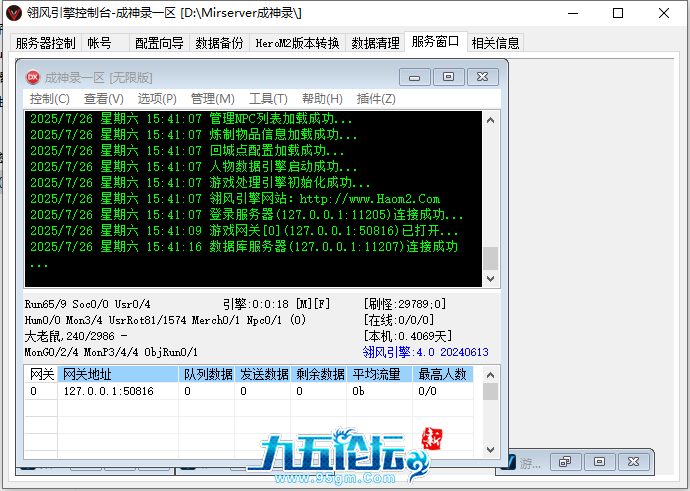690x491 pixels.
Task: Click the 人物数据引擎启动成功 log line
Action: [x=194, y=167]
